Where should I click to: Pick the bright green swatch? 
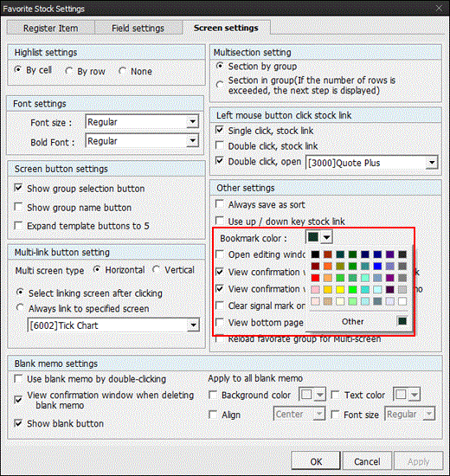tap(352, 290)
